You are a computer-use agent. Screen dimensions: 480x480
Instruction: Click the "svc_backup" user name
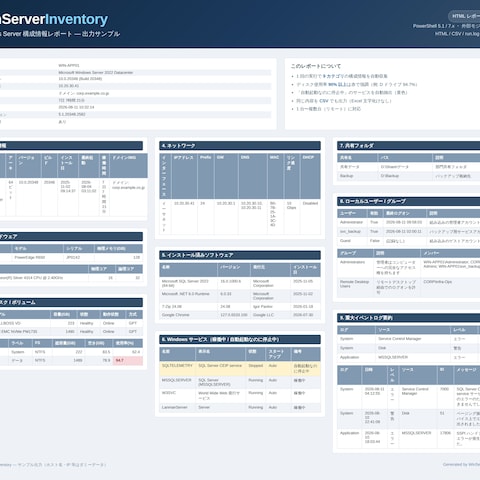(x=350, y=231)
